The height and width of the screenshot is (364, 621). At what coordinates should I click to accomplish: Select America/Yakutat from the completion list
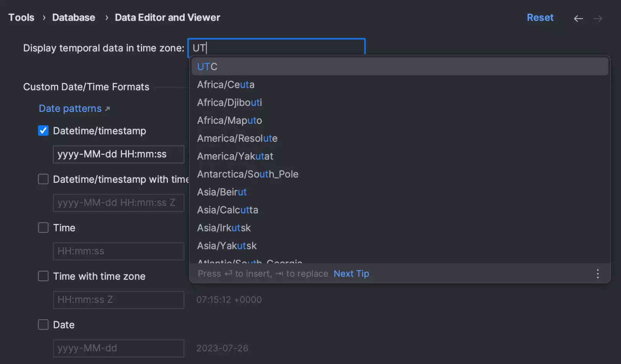(235, 156)
